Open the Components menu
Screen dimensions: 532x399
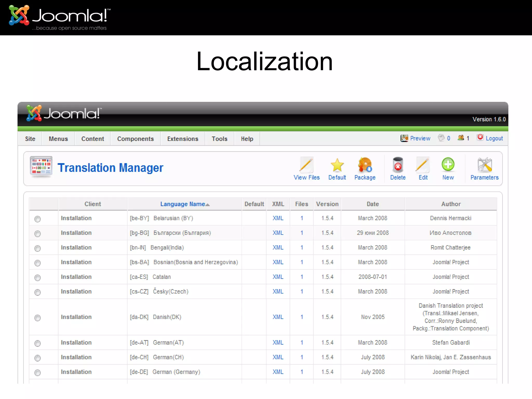[x=135, y=139]
